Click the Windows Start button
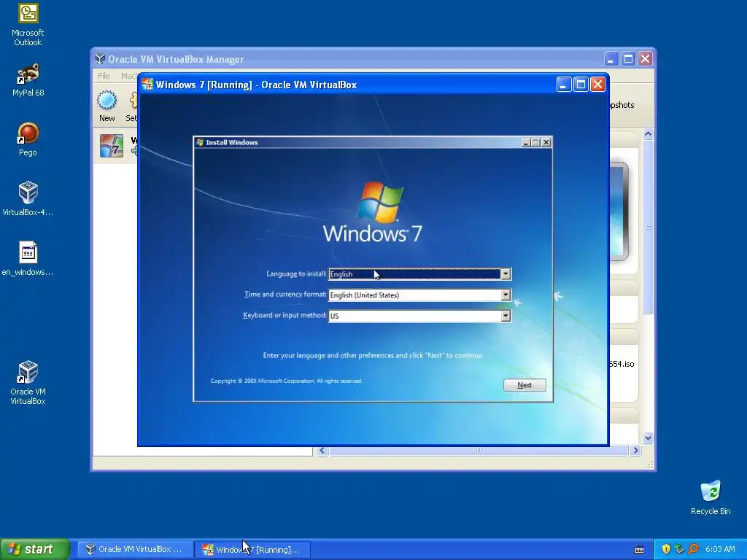The height and width of the screenshot is (560, 747). [35, 550]
